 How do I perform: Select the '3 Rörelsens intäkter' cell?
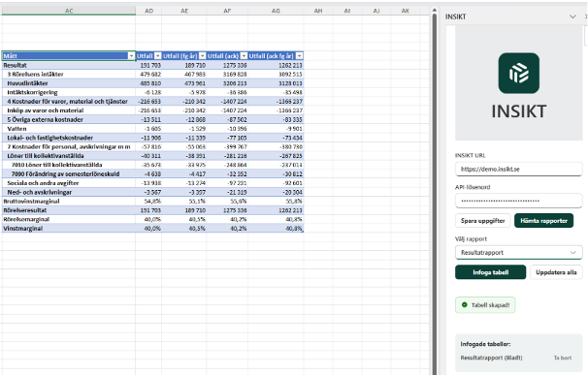tap(69, 75)
